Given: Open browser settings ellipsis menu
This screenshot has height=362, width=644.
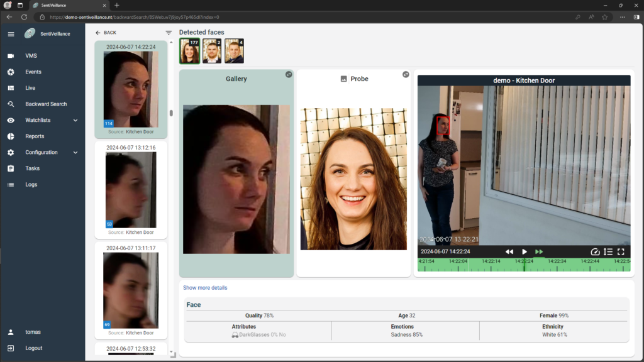Looking at the screenshot, I should click(x=623, y=17).
